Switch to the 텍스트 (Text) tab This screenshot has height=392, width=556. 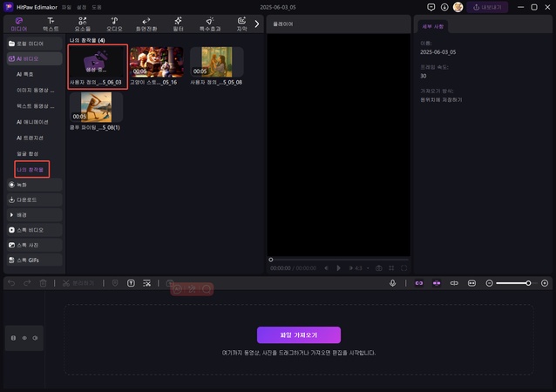click(51, 24)
